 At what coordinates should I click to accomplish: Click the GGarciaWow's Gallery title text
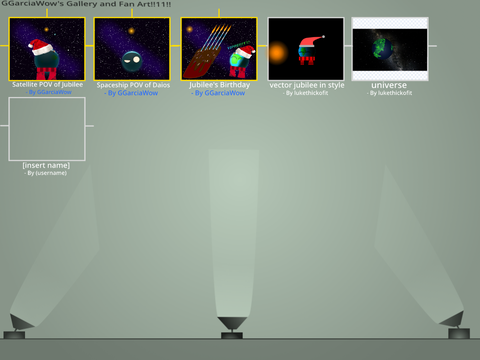point(86,4)
